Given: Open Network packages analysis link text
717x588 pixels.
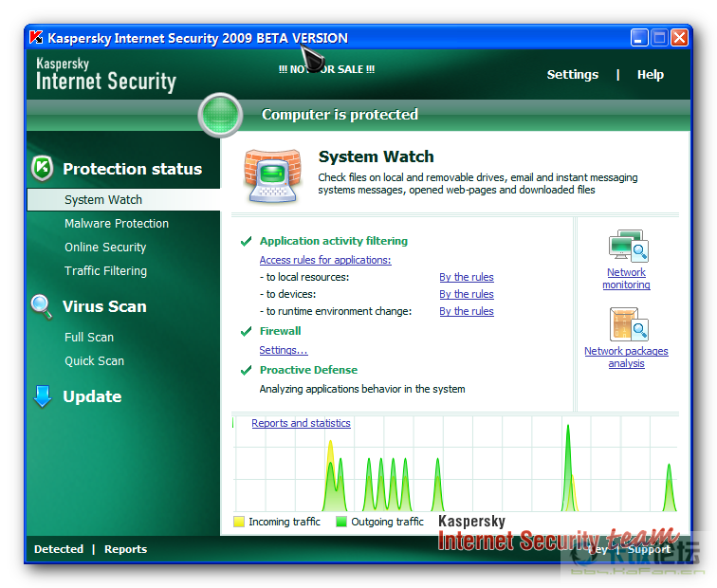Looking at the screenshot, I should [x=626, y=358].
